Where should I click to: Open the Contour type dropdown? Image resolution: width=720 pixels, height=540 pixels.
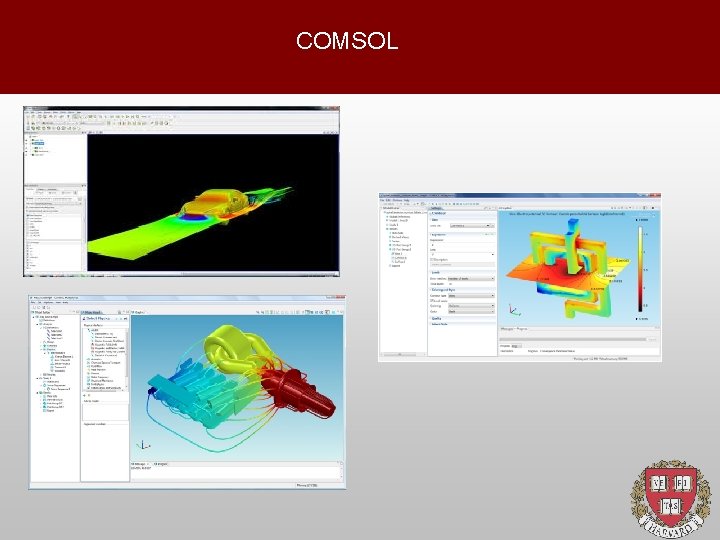[472, 296]
